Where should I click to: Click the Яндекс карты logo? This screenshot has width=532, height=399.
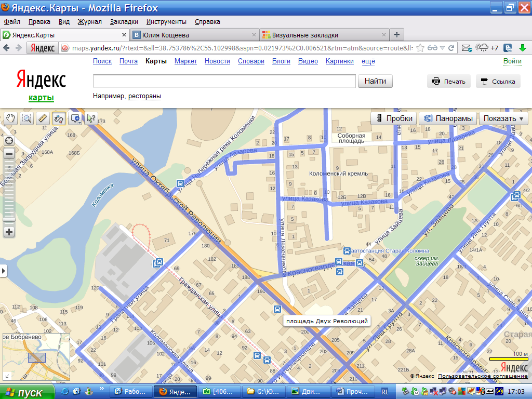[x=41, y=86]
